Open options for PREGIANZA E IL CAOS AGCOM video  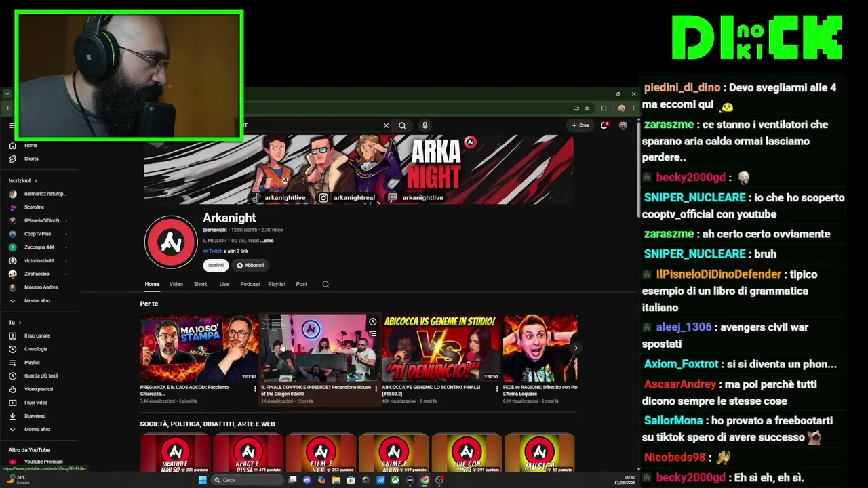(255, 389)
